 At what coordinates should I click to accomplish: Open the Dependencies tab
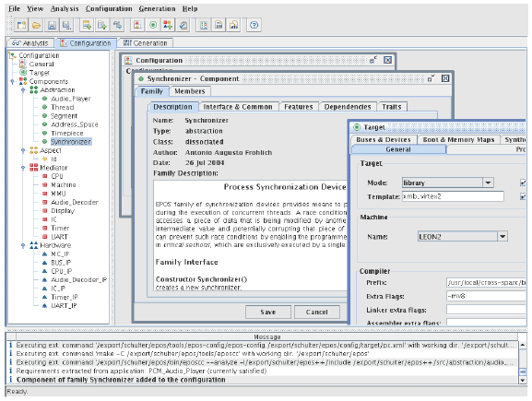pyautogui.click(x=348, y=107)
